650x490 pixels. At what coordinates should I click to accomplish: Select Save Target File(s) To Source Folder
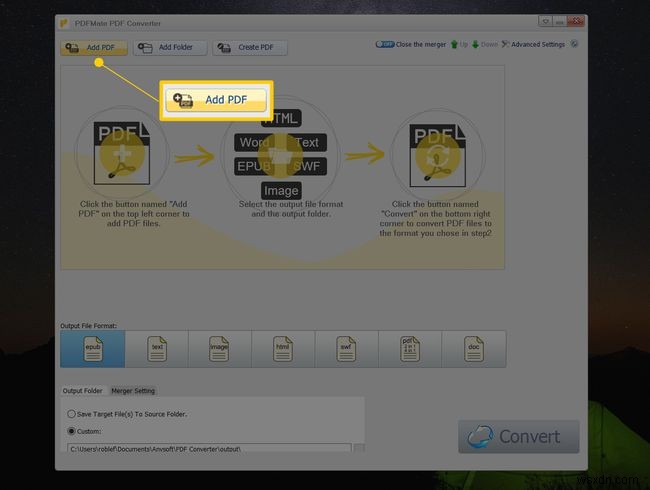127,414
